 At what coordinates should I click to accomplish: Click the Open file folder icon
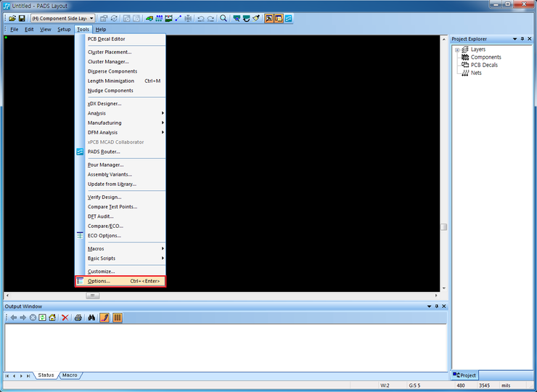pos(12,18)
